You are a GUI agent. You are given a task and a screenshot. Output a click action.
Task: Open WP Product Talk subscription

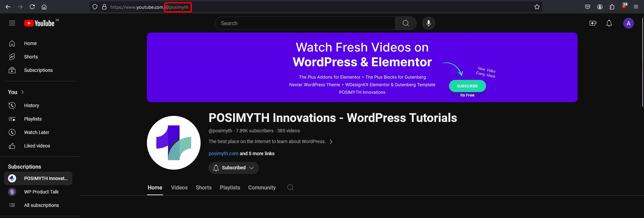(x=41, y=192)
